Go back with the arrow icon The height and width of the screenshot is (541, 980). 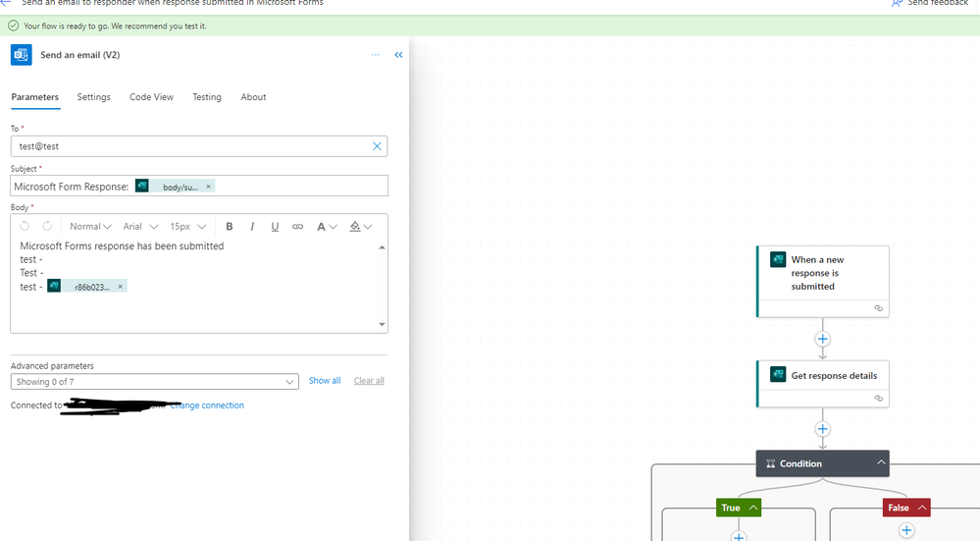(6, 3)
